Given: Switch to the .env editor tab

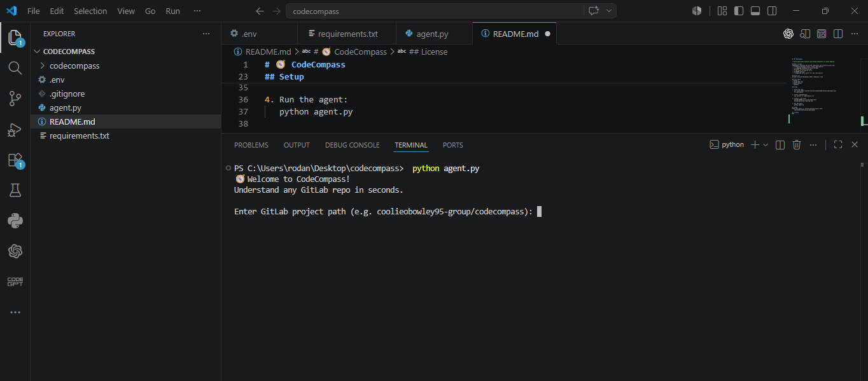Looking at the screenshot, I should 260,34.
